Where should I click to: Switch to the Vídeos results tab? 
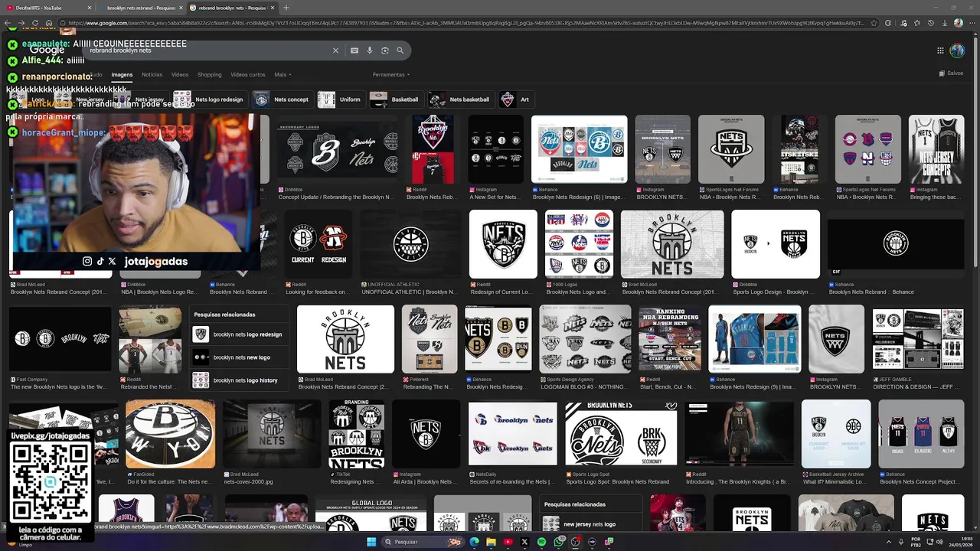180,74
